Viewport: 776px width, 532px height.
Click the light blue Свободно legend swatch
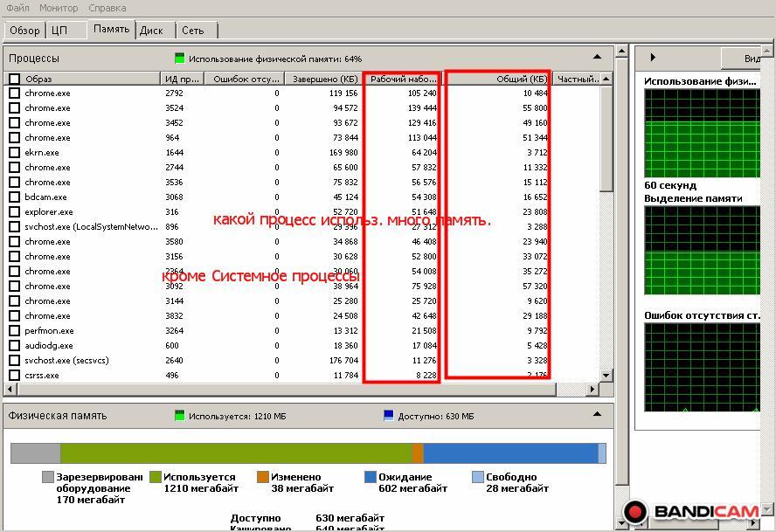pyautogui.click(x=478, y=477)
